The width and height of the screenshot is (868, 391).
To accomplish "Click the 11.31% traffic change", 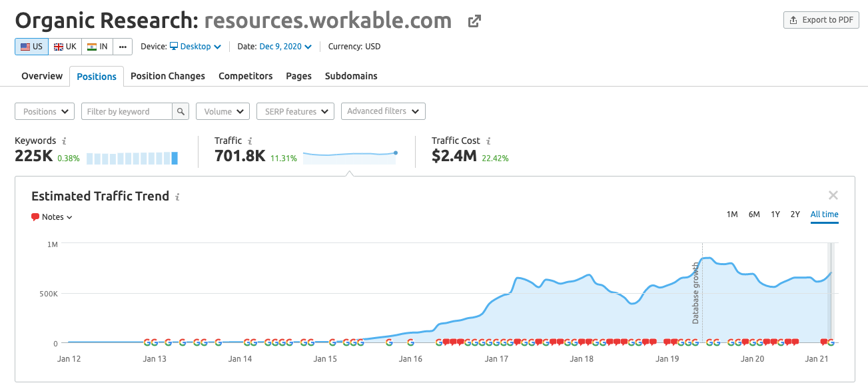I will (x=283, y=159).
